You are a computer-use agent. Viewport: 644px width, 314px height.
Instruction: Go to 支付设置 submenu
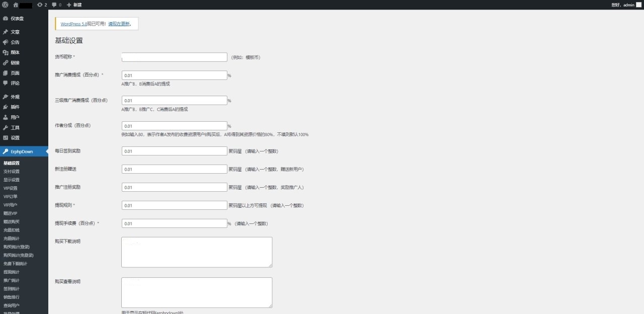(12, 171)
